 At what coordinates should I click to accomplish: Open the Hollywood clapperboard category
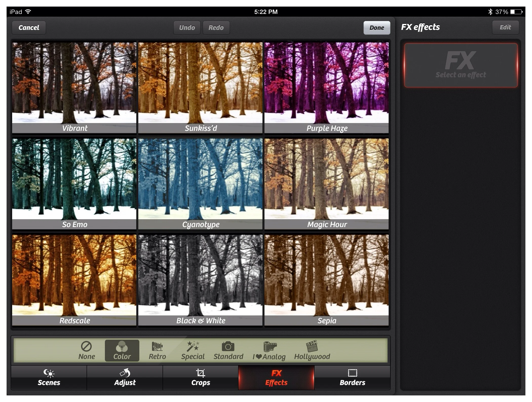[312, 350]
